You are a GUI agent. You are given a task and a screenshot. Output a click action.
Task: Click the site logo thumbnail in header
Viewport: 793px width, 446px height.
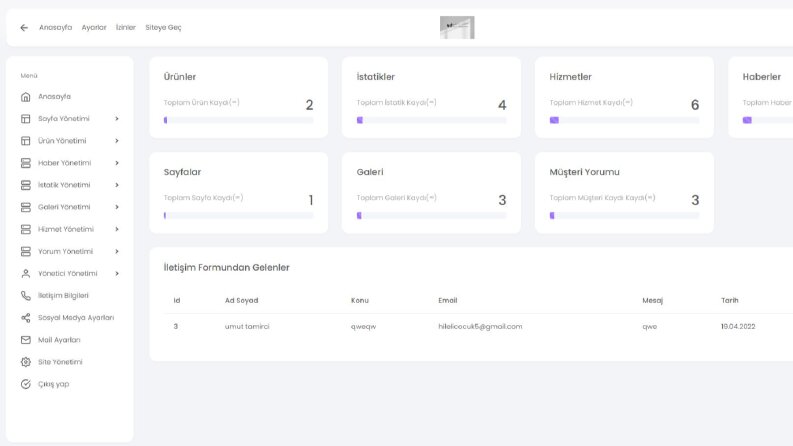[x=457, y=27]
